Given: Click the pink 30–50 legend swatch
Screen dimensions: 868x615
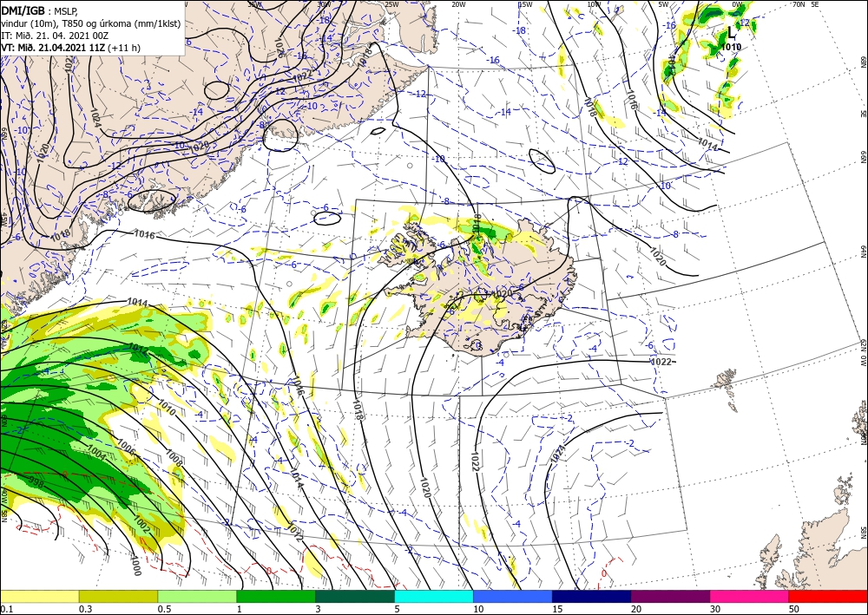Looking at the screenshot, I should (x=750, y=596).
